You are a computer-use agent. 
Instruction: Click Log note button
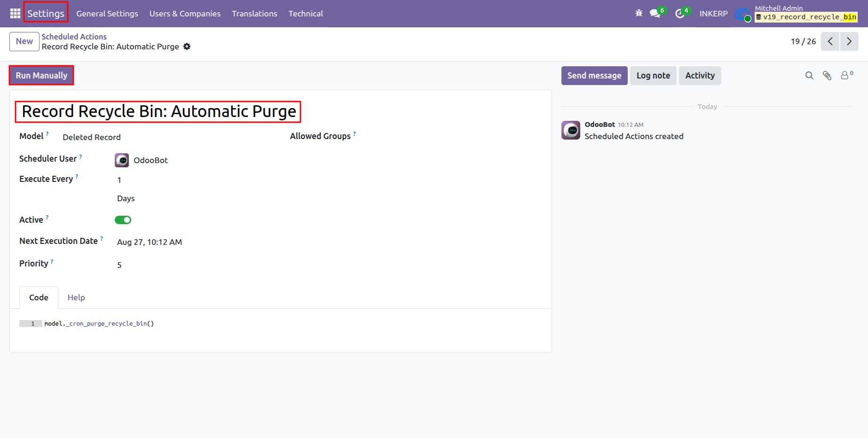(653, 76)
